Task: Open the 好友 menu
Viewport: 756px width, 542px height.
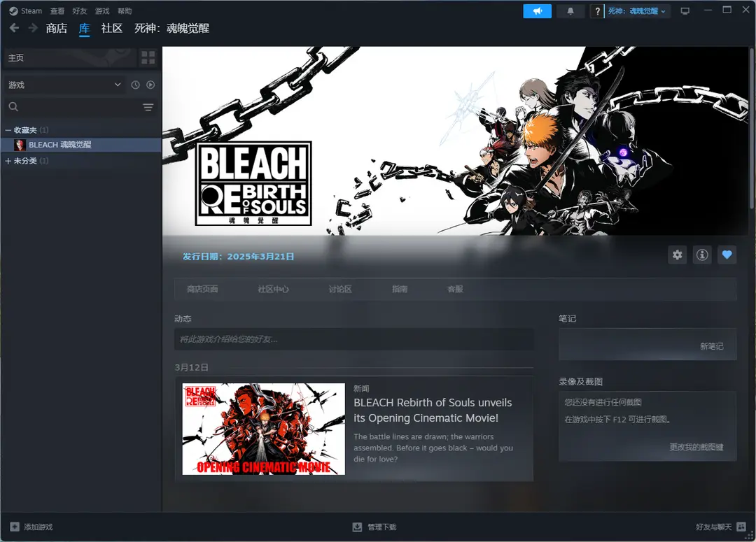Action: pyautogui.click(x=80, y=10)
